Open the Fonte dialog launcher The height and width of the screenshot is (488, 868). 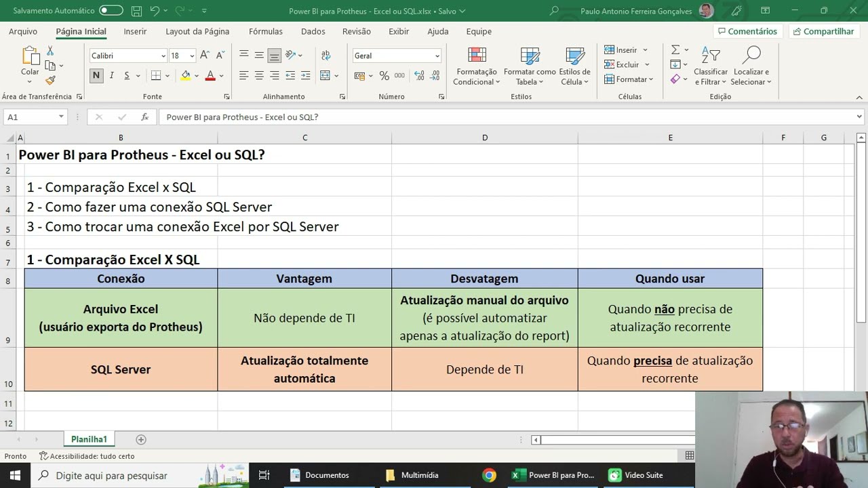[226, 97]
